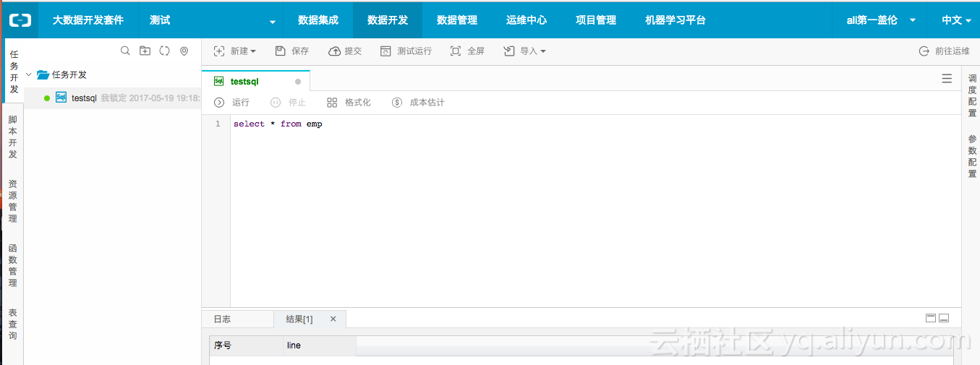Click 大数据开发套件 title
The height and width of the screenshot is (365, 980).
[x=88, y=20]
